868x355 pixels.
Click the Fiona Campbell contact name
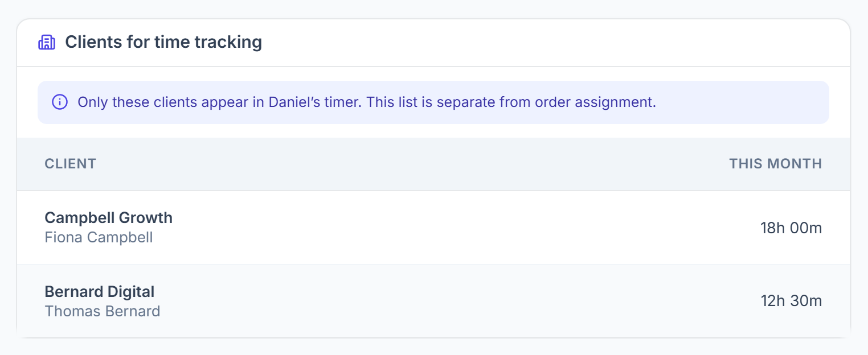[99, 237]
